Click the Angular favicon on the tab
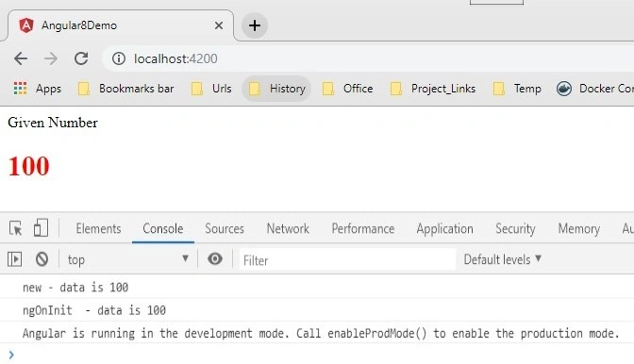The width and height of the screenshot is (634, 364). pyautogui.click(x=26, y=25)
